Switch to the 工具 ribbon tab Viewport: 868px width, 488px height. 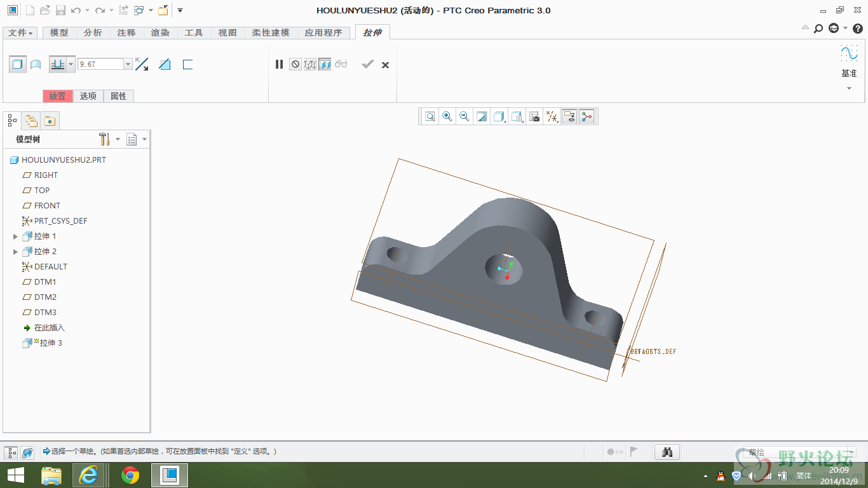[194, 33]
